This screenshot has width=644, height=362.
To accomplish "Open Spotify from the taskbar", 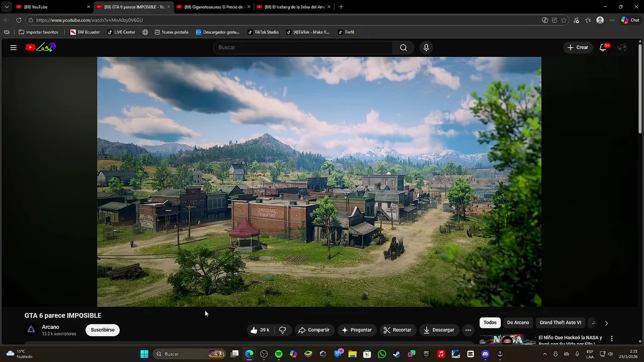I will (279, 354).
